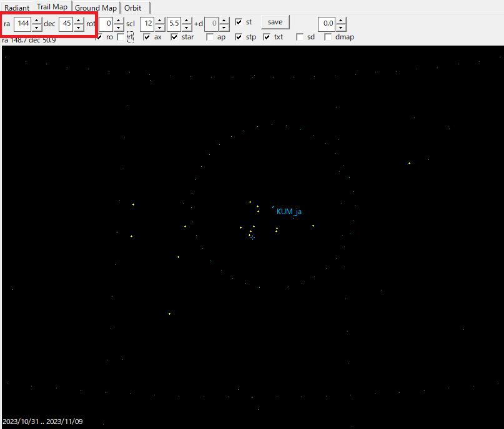Increase the 5.5 magnitude spinner value
Viewport: 504px width, 429px height.
[x=186, y=21]
